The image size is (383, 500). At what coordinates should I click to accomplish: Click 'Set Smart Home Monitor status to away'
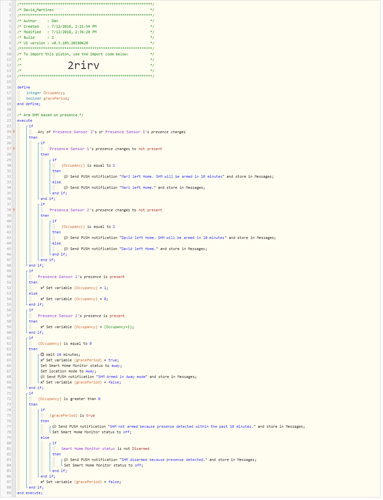tap(81, 366)
